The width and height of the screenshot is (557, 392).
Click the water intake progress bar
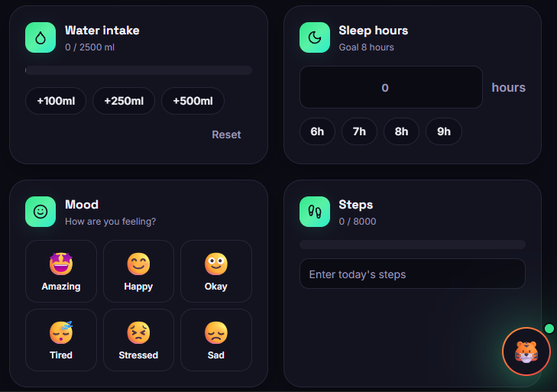(x=138, y=70)
